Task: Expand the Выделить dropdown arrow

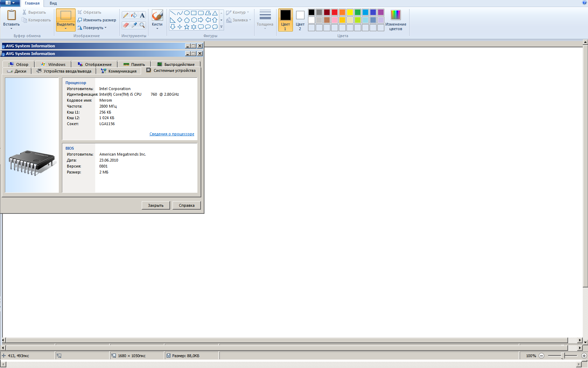Action: (65, 28)
